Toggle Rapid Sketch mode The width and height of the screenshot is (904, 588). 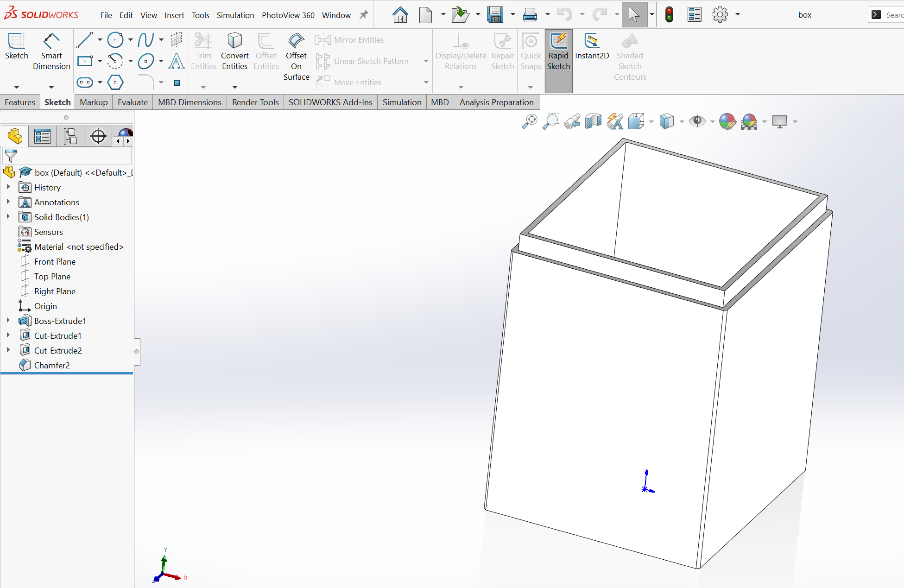point(559,61)
